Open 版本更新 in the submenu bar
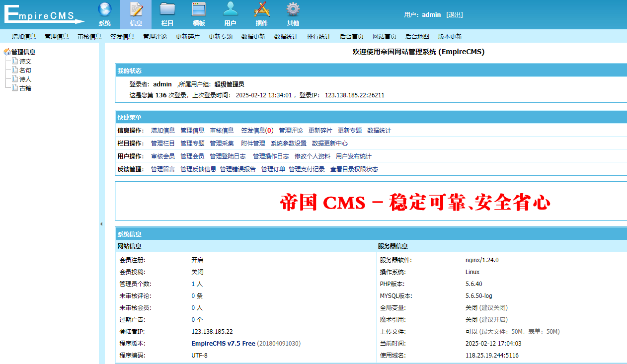The height and width of the screenshot is (364, 627). point(450,36)
